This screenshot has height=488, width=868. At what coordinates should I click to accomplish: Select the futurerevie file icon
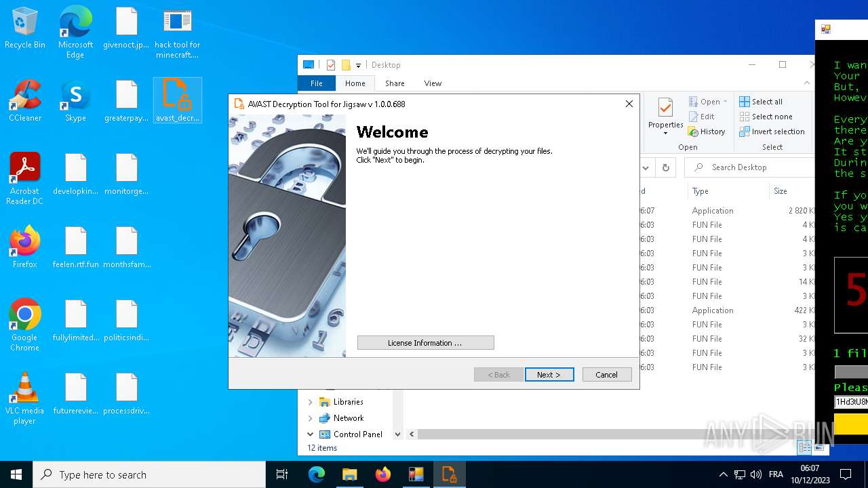point(75,394)
